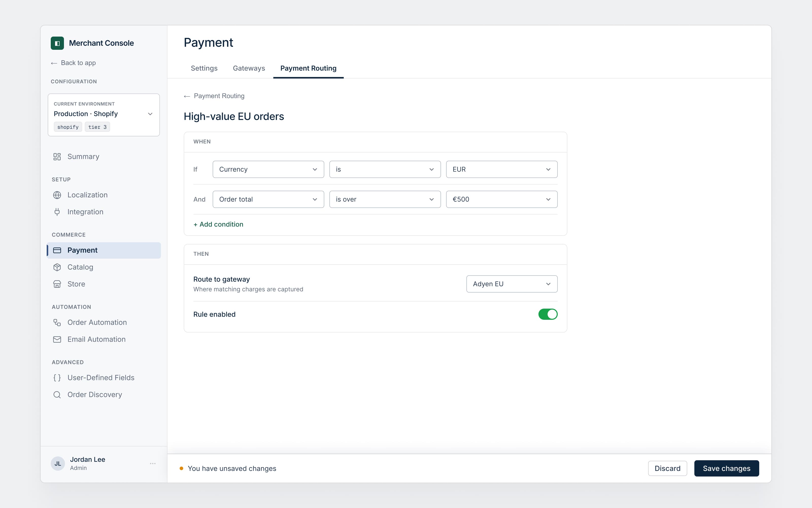Select the Payment Routing tab

(x=308, y=68)
